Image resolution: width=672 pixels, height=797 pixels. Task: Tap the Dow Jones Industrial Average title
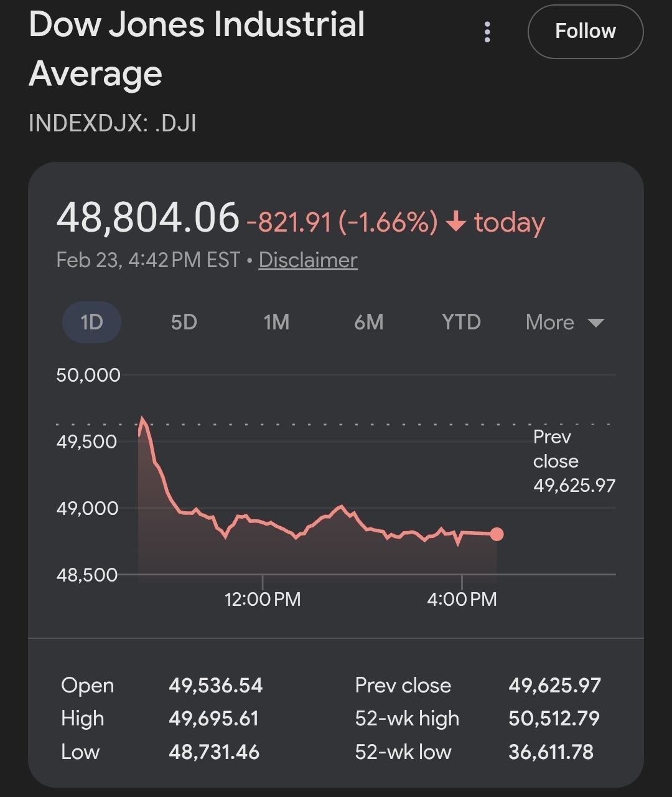point(196,49)
